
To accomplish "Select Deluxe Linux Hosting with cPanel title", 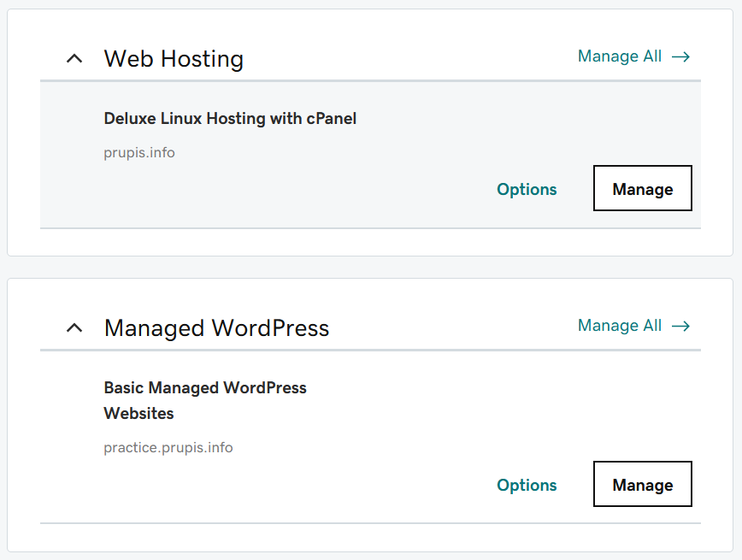I will point(230,118).
